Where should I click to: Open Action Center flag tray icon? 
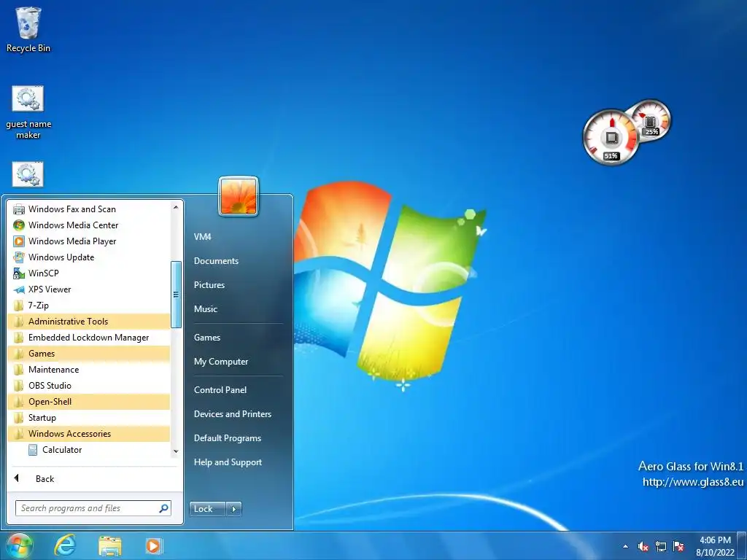(x=678, y=546)
